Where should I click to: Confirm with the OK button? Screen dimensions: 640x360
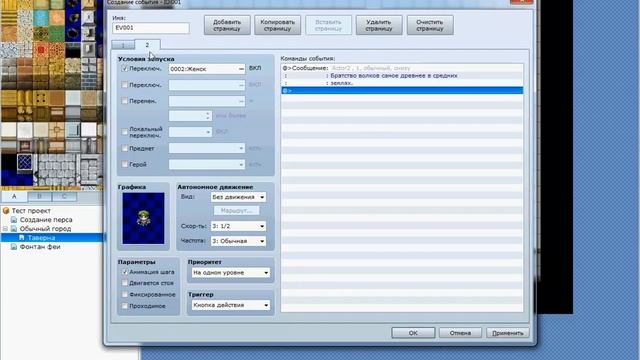click(x=413, y=333)
